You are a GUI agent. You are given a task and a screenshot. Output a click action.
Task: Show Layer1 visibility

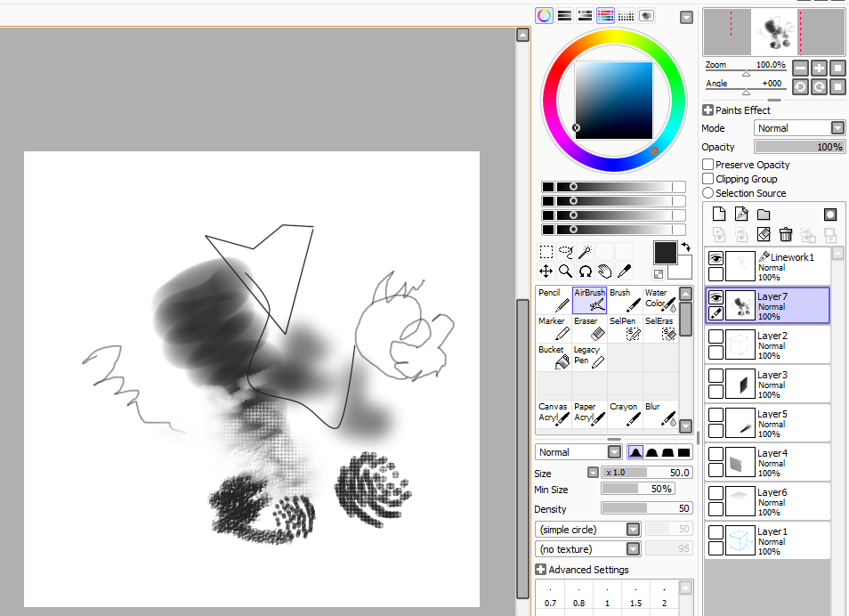[716, 532]
